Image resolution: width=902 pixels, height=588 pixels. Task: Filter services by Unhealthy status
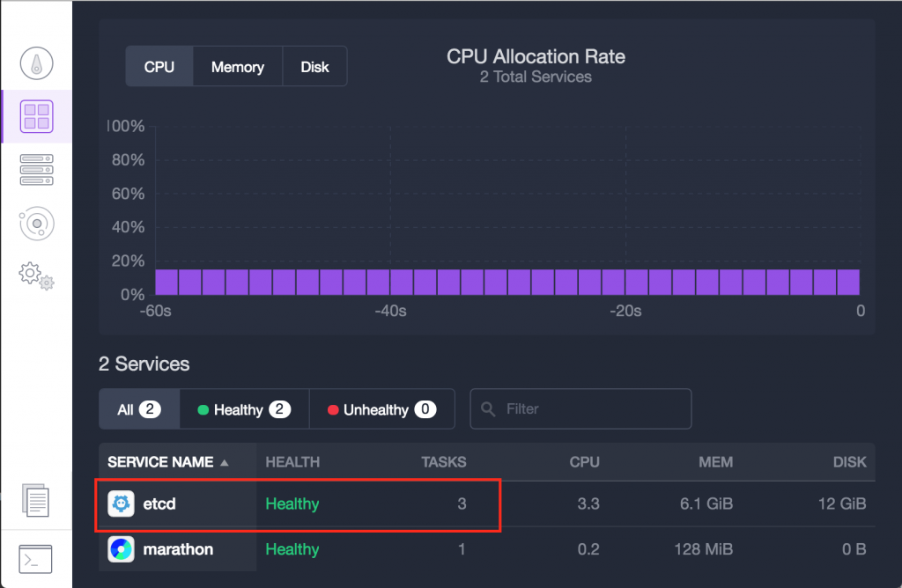[382, 409]
